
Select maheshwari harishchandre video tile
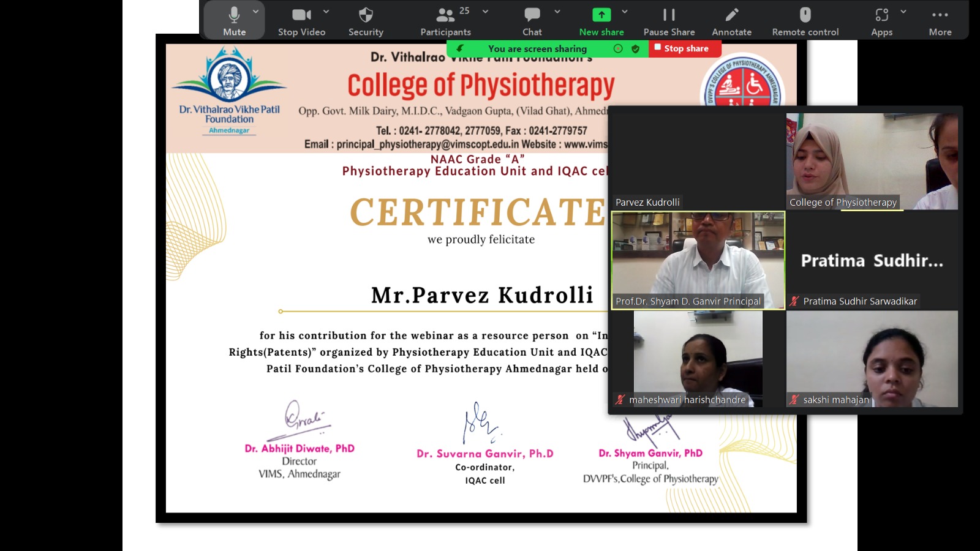[x=698, y=359]
